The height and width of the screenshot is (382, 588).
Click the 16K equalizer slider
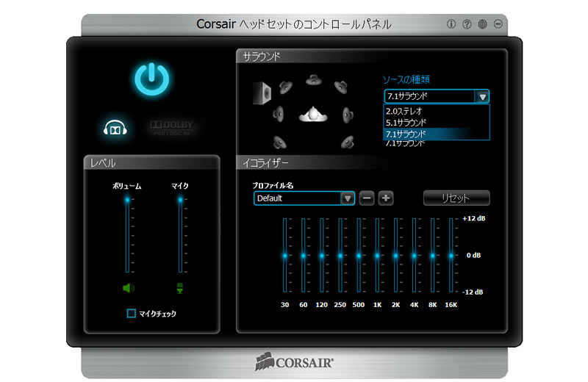tap(451, 256)
